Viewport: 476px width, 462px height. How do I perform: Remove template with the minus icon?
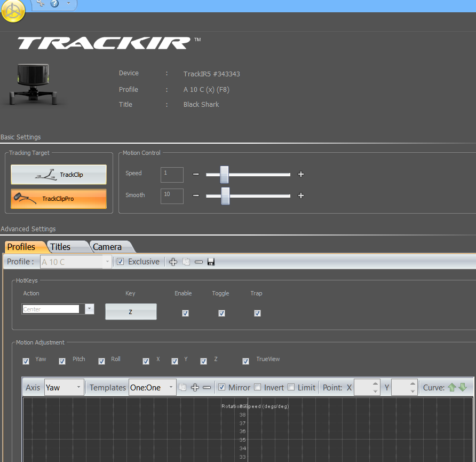click(x=207, y=387)
